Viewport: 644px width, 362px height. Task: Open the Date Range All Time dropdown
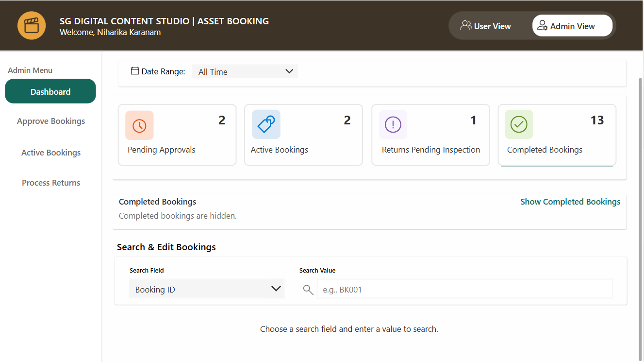tap(245, 71)
